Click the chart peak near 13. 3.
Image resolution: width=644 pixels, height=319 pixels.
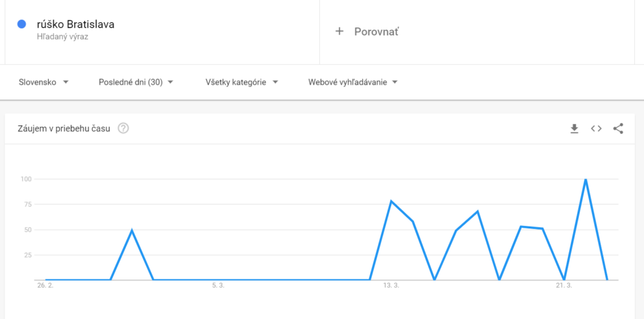point(391,201)
